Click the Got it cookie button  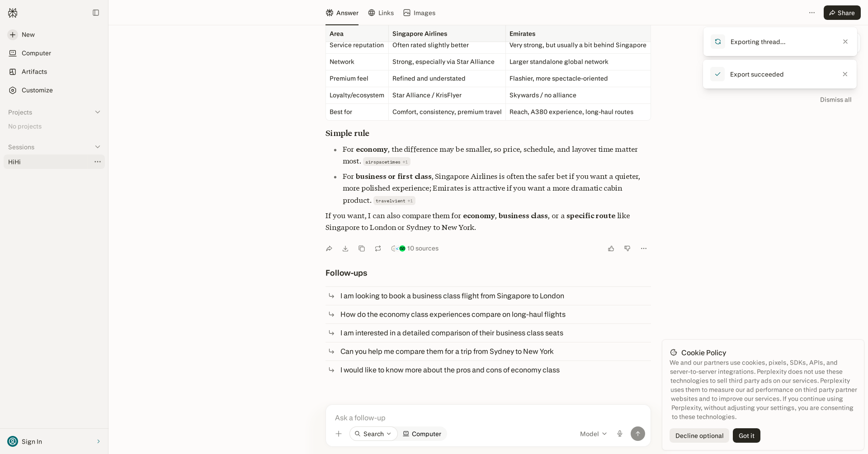click(746, 435)
